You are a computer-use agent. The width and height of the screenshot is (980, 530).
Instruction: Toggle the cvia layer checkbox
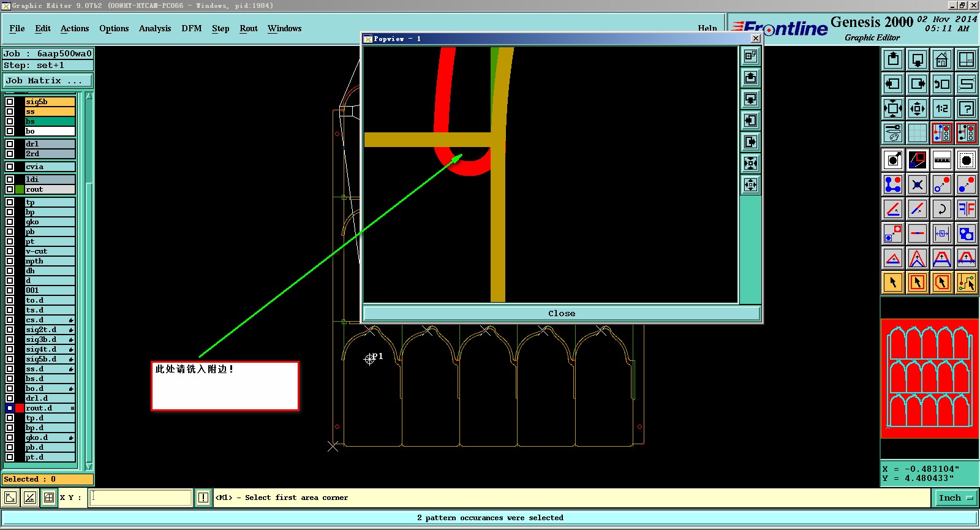(x=10, y=167)
